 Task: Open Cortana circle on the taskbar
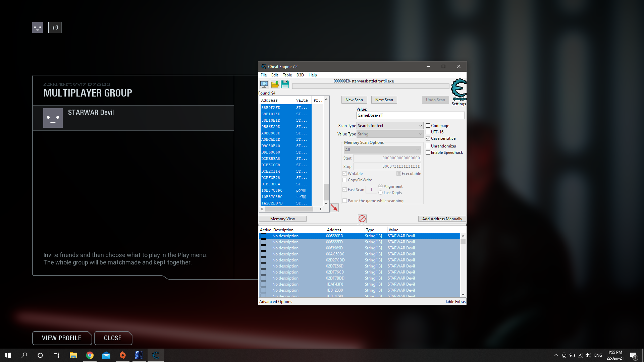tap(40, 355)
